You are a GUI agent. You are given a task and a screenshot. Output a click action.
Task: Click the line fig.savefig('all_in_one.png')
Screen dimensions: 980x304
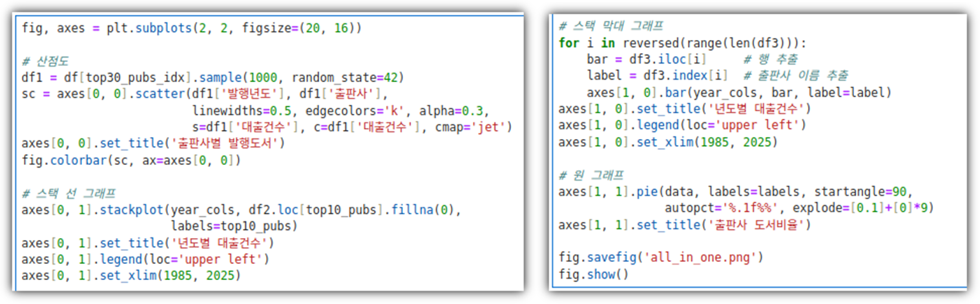[661, 257]
